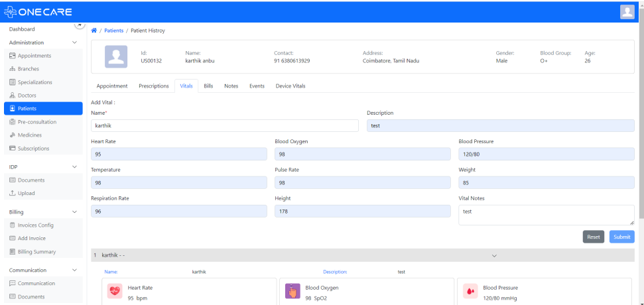Open the Device Vitals tab

click(290, 86)
